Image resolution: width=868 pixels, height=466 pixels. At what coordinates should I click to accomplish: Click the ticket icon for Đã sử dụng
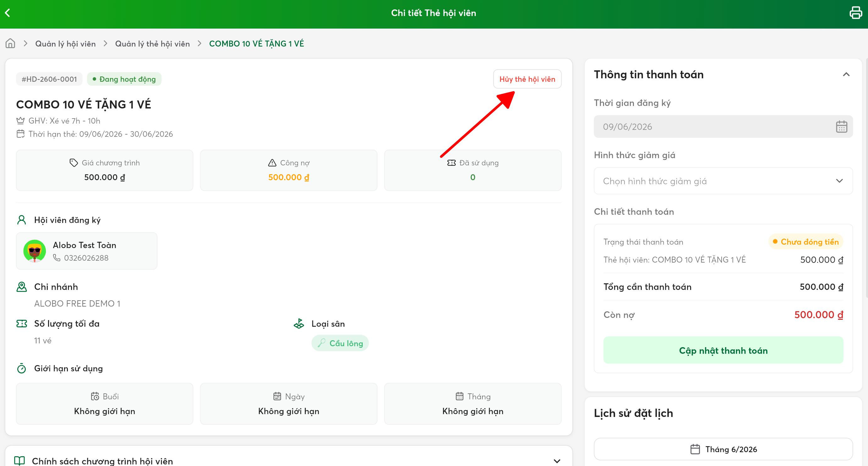[452, 163]
